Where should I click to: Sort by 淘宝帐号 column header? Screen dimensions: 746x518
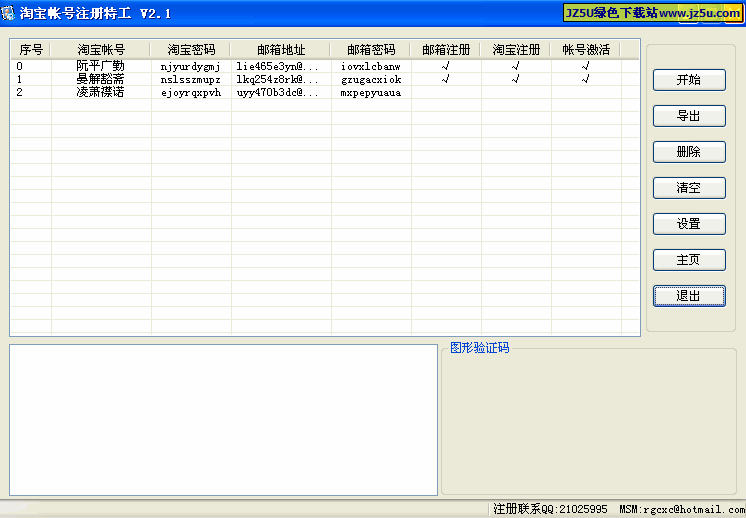point(101,49)
